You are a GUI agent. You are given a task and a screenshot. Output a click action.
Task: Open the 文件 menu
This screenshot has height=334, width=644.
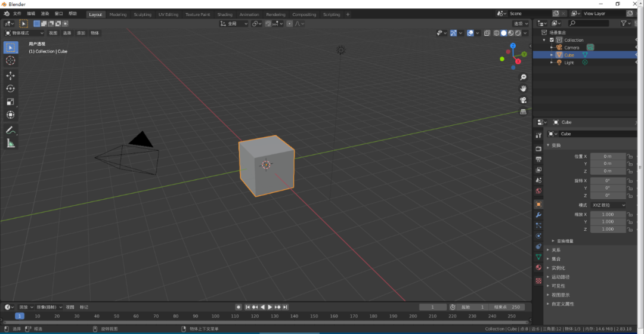pyautogui.click(x=17, y=13)
